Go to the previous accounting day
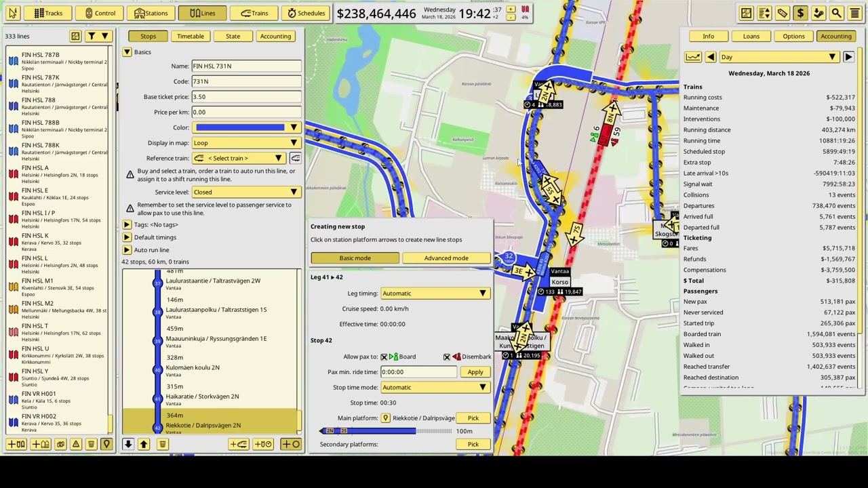The height and width of the screenshot is (488, 868). (x=711, y=58)
